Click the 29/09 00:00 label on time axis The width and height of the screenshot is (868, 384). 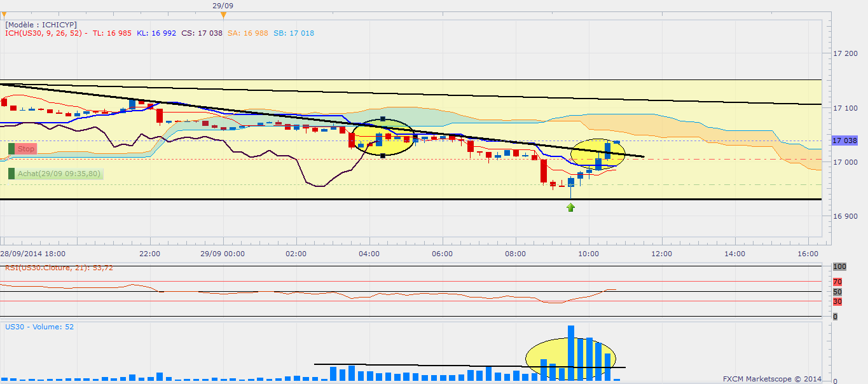click(x=223, y=254)
